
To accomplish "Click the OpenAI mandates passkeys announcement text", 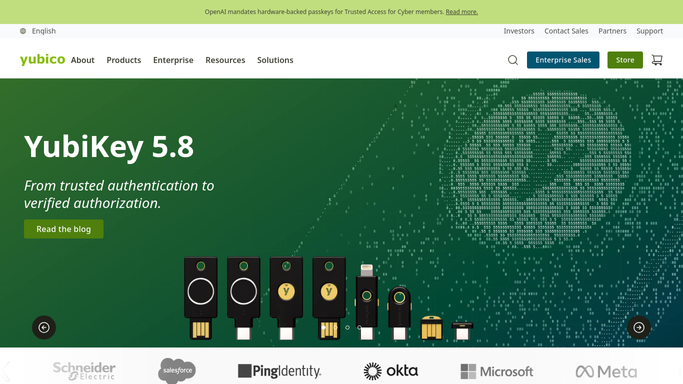I will (324, 12).
